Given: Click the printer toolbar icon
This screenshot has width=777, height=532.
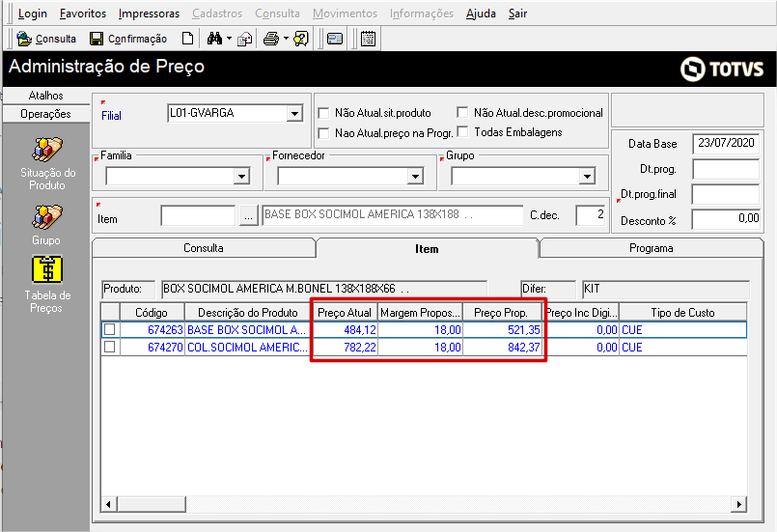Looking at the screenshot, I should (x=271, y=39).
